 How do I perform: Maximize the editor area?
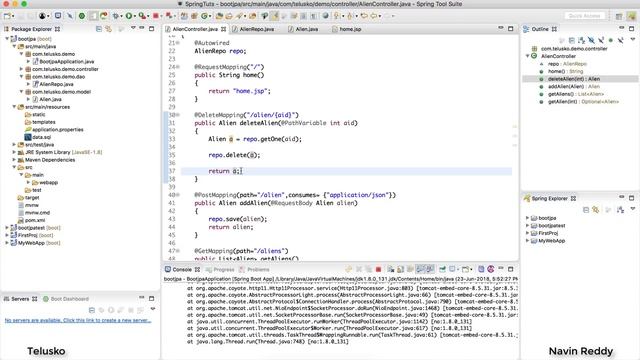511,29
